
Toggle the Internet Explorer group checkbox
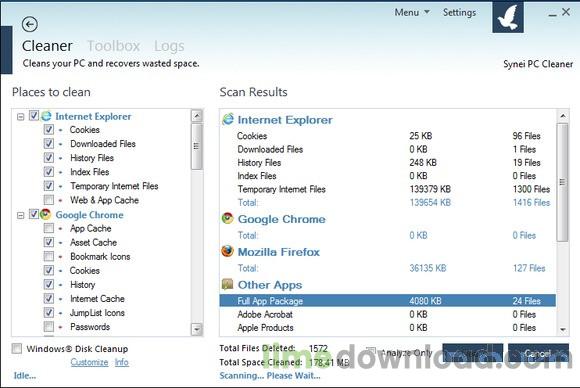coord(34,115)
